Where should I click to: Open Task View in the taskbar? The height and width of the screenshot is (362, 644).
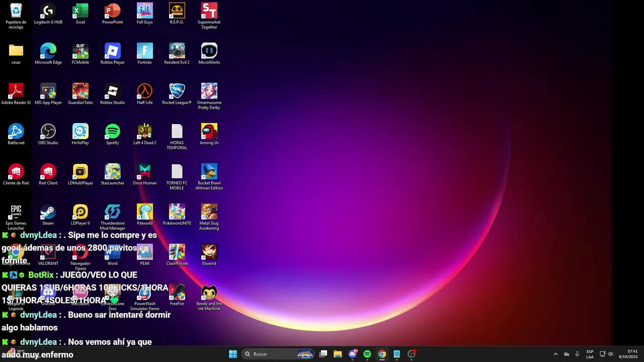[x=324, y=354]
